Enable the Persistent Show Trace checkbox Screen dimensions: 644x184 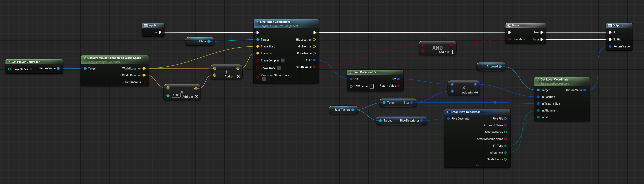pyautogui.click(x=264, y=79)
